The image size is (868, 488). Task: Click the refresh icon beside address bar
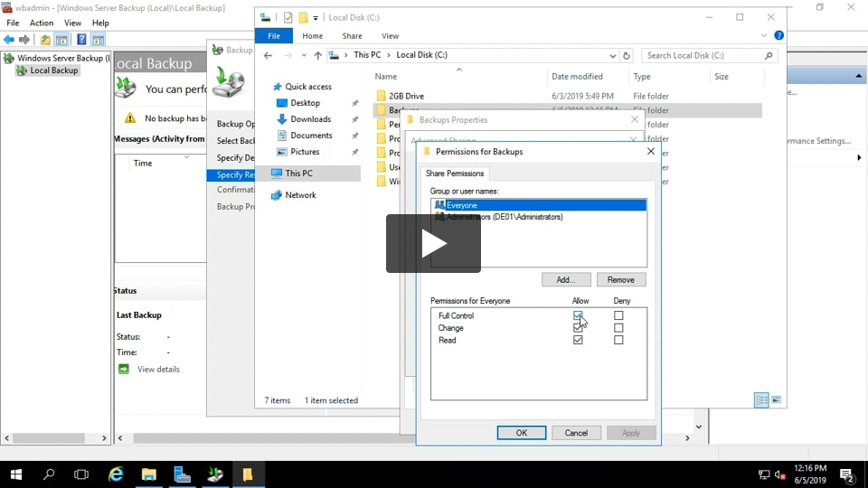pos(627,55)
